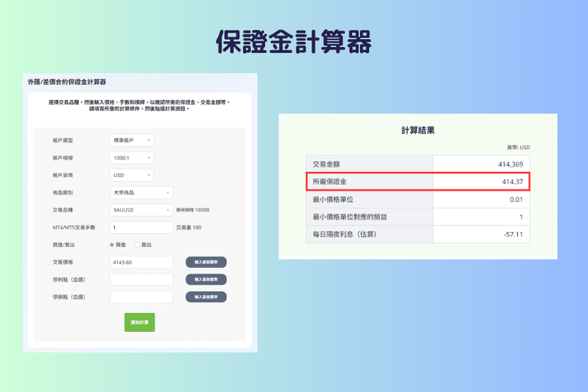This screenshot has height=392, width=588.
Task: Click the 商品類別 form label
Action: 63,193
